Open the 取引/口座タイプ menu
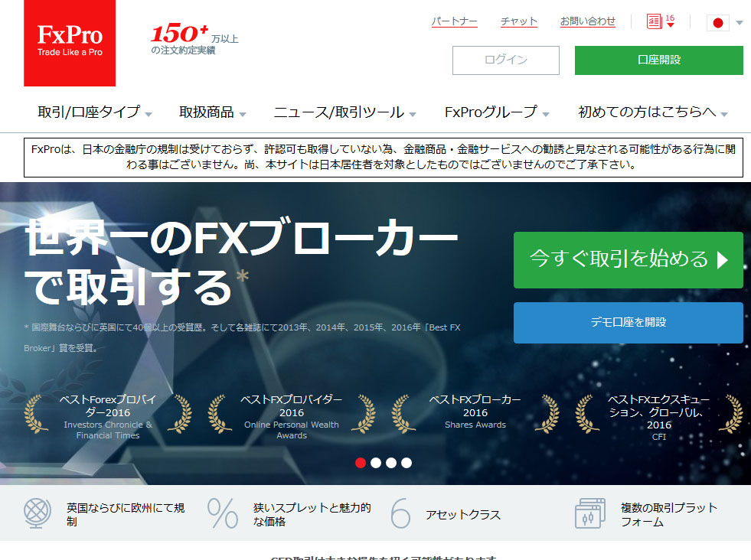 tap(95, 112)
